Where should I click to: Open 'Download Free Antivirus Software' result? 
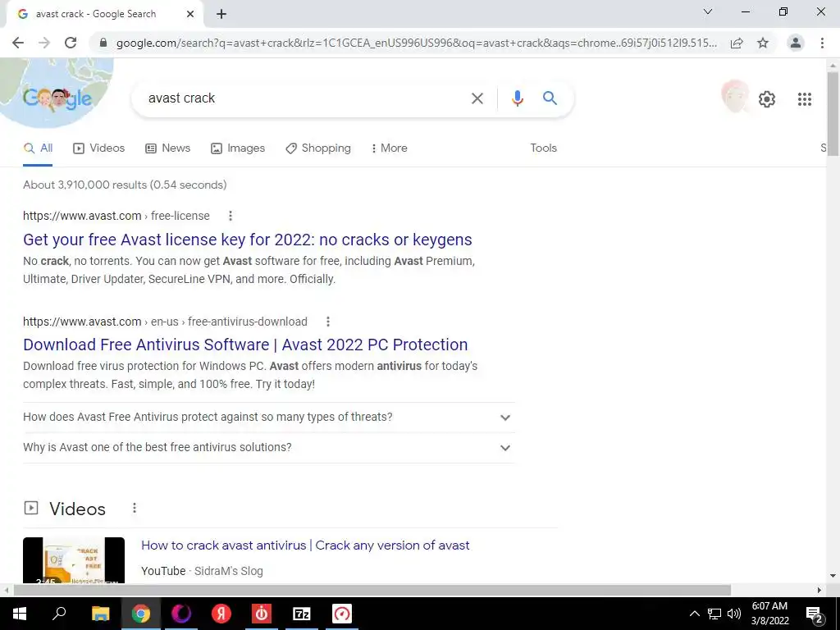tap(245, 345)
